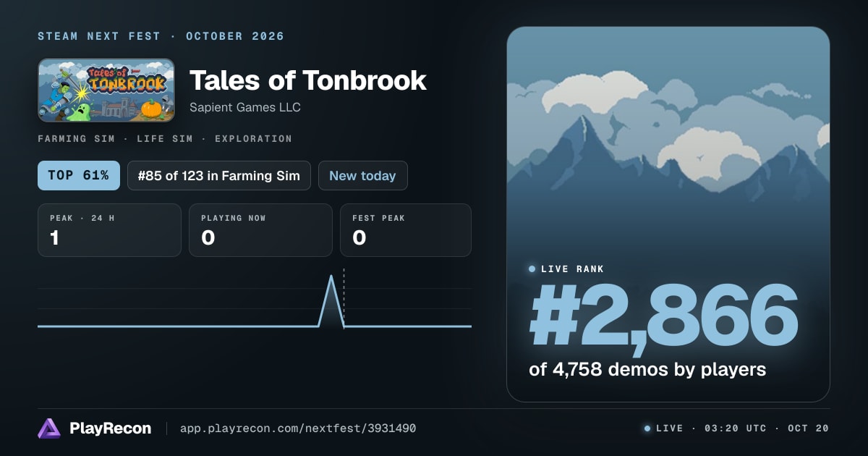Select the PEAK 24 H stat card
The image size is (868, 456).
point(109,230)
